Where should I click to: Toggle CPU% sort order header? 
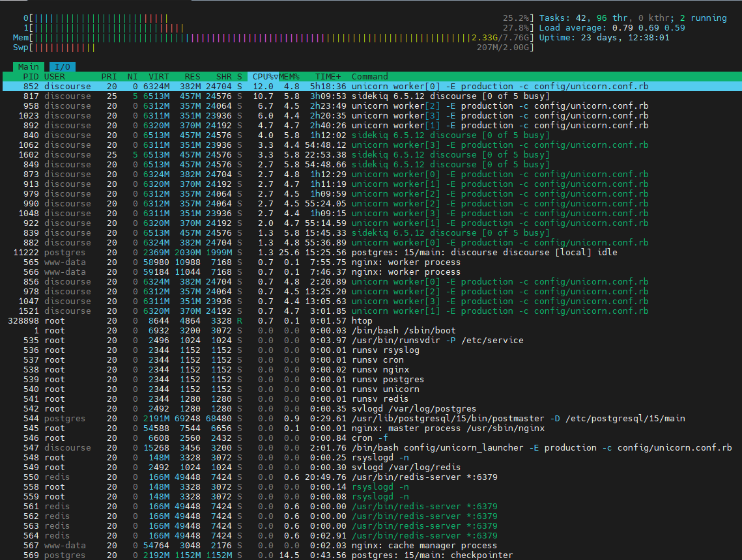click(263, 77)
